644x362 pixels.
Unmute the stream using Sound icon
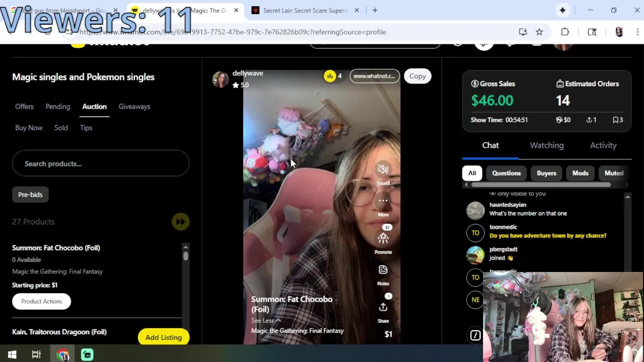383,169
